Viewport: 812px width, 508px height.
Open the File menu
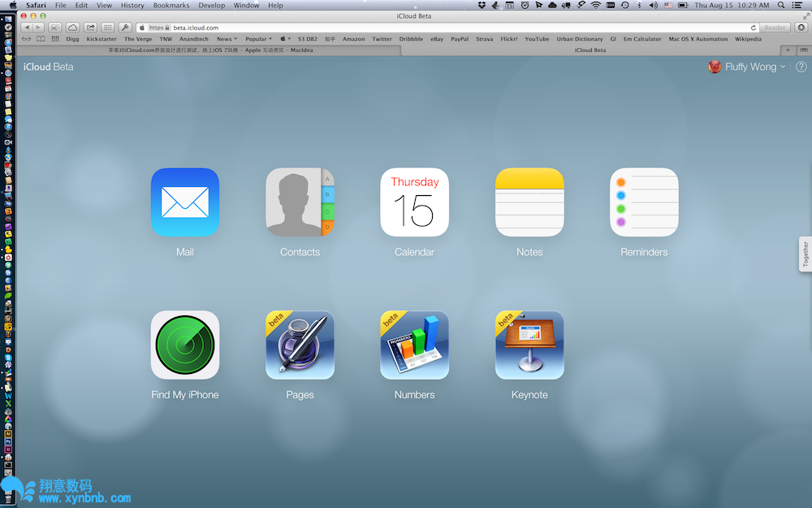click(61, 5)
